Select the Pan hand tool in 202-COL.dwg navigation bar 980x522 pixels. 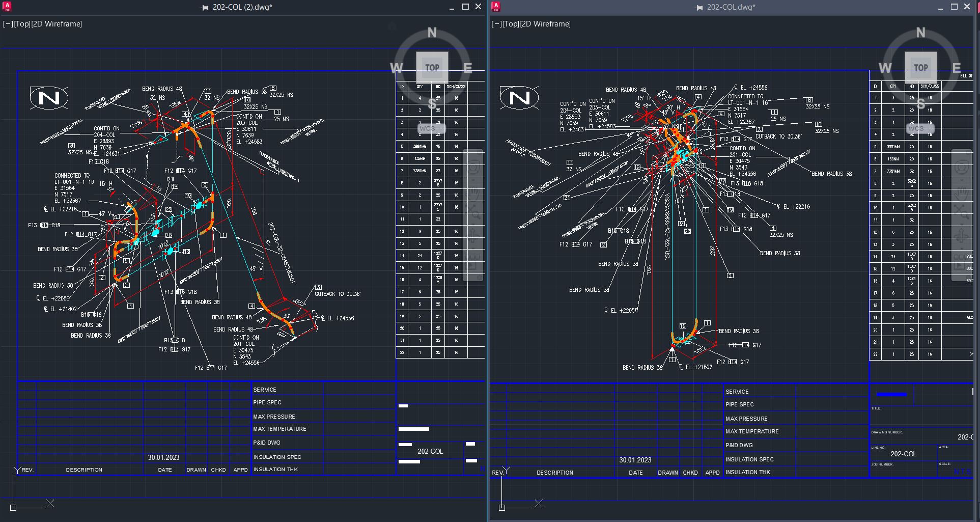(962, 194)
